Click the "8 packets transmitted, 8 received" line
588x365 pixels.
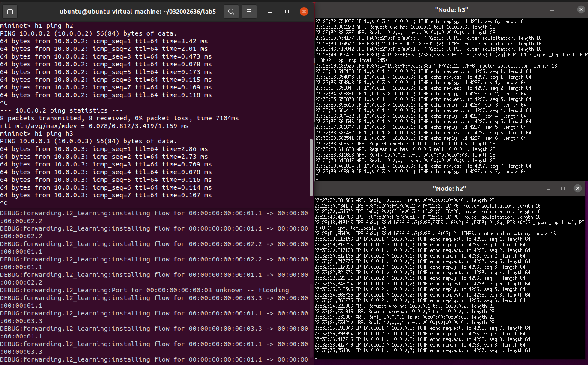(119, 118)
